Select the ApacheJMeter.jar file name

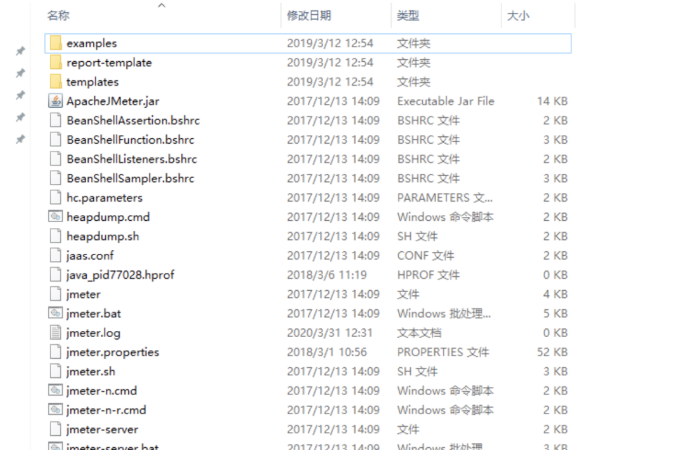(113, 101)
